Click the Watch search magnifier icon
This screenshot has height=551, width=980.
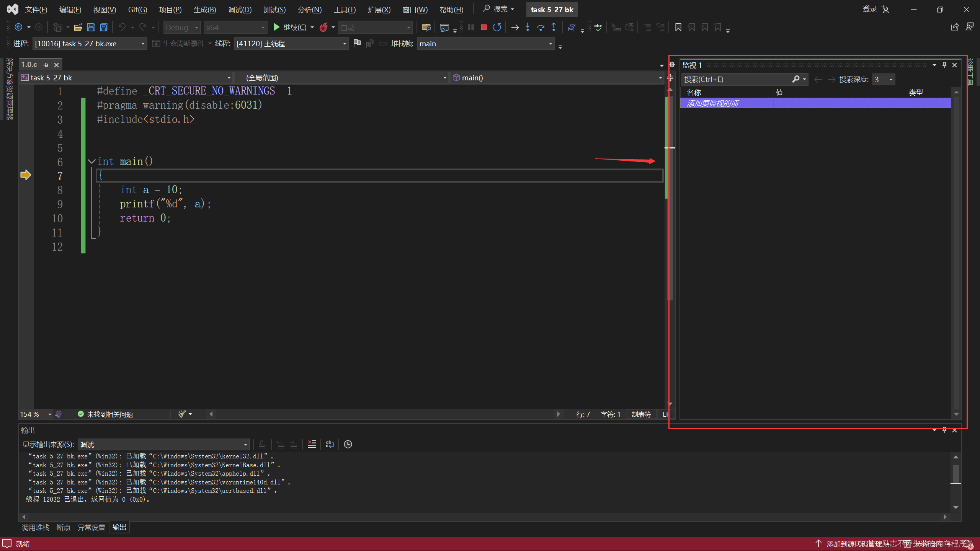point(796,79)
